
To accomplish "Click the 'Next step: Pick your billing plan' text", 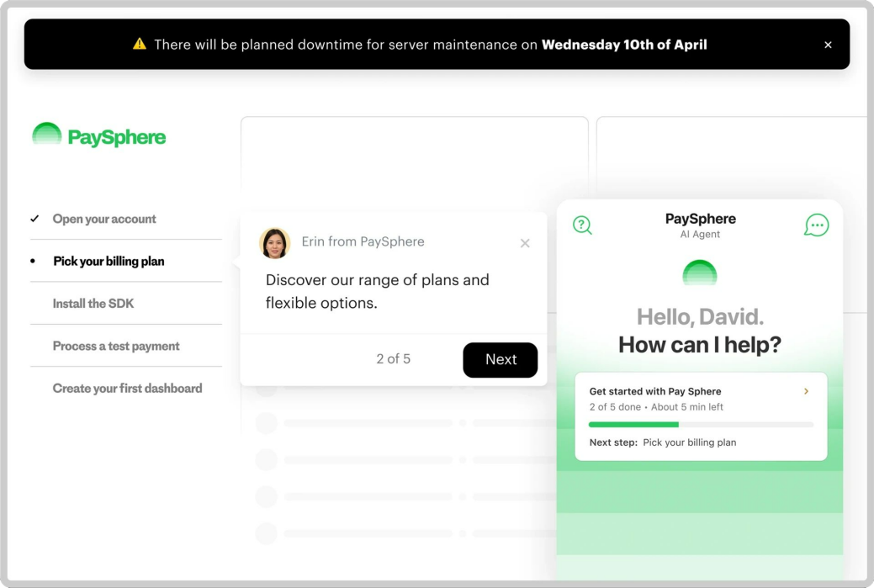I will pos(662,442).
